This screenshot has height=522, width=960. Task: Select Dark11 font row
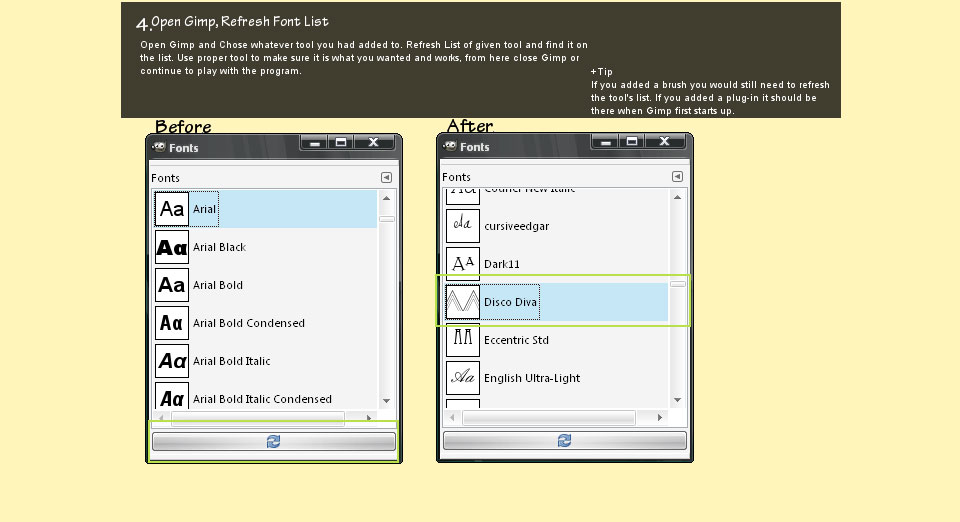click(556, 264)
